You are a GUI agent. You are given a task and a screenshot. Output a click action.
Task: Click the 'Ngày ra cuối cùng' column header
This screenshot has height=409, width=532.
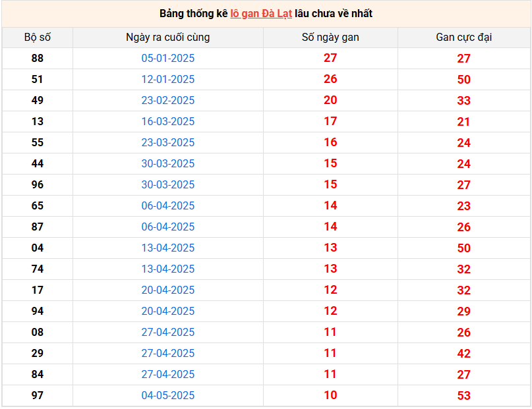[x=168, y=38]
